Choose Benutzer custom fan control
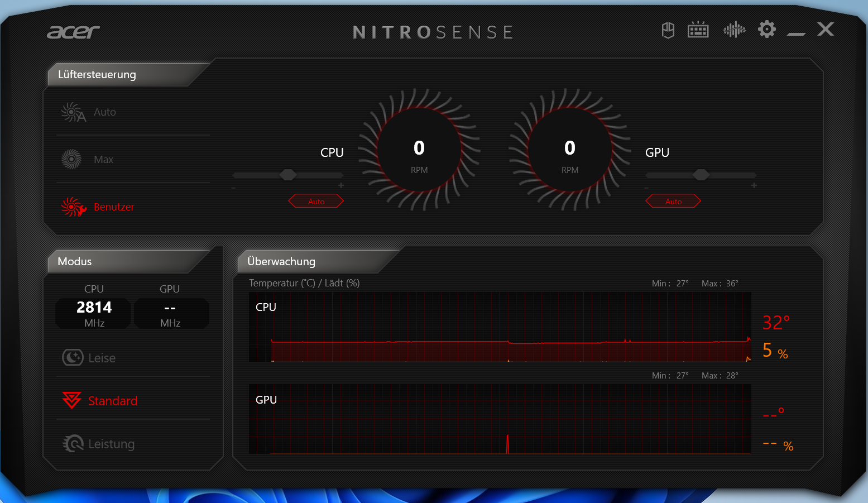The width and height of the screenshot is (868, 503). click(113, 207)
